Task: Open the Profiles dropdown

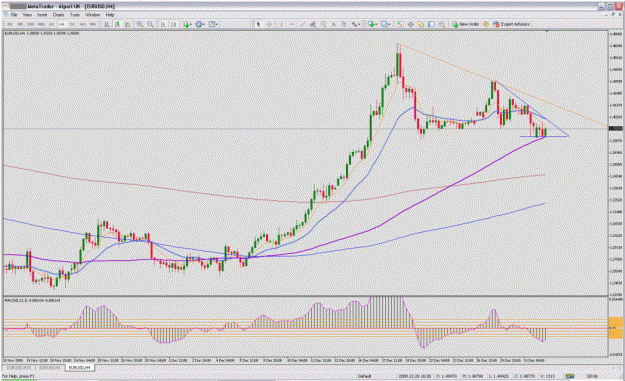Action: click(x=385, y=24)
